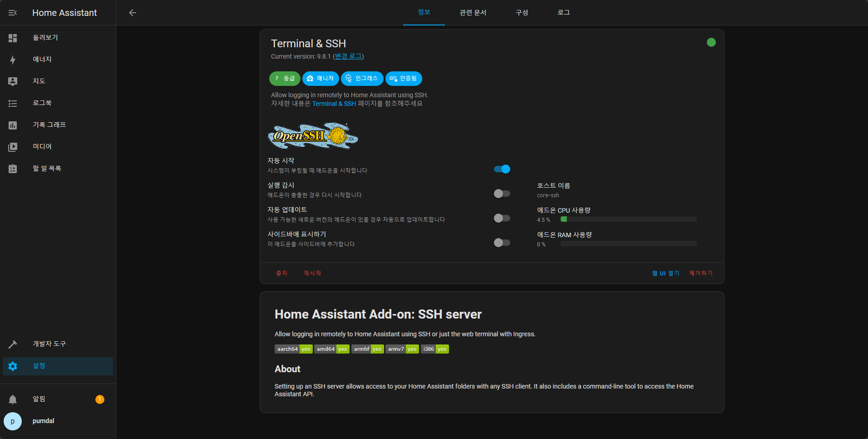Click the 애드온 RAM 사용량 progress bar

click(629, 244)
